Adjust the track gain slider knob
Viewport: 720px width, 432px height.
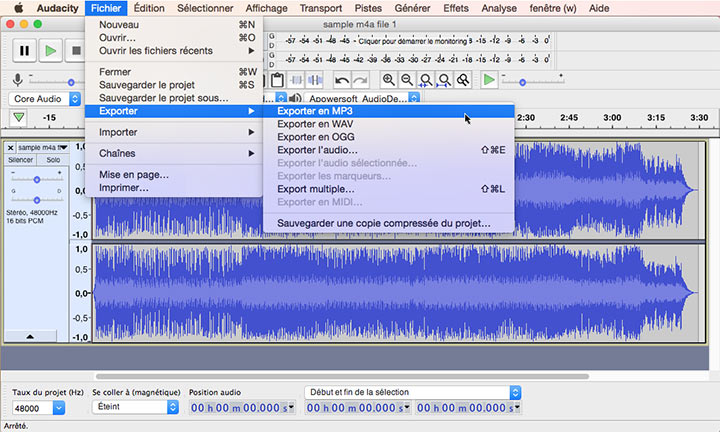(x=37, y=178)
